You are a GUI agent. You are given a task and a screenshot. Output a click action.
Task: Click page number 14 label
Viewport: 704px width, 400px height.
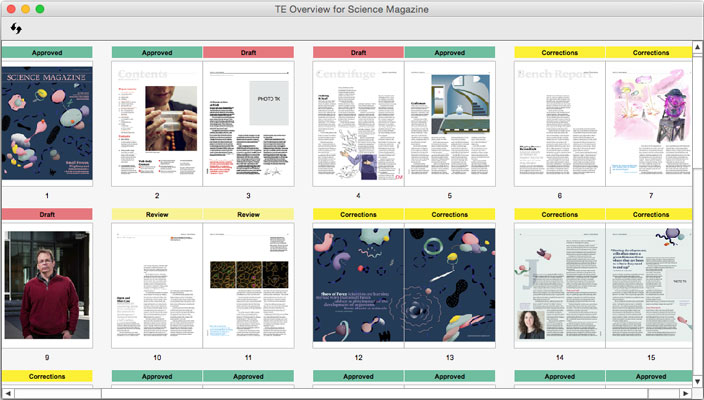point(559,357)
